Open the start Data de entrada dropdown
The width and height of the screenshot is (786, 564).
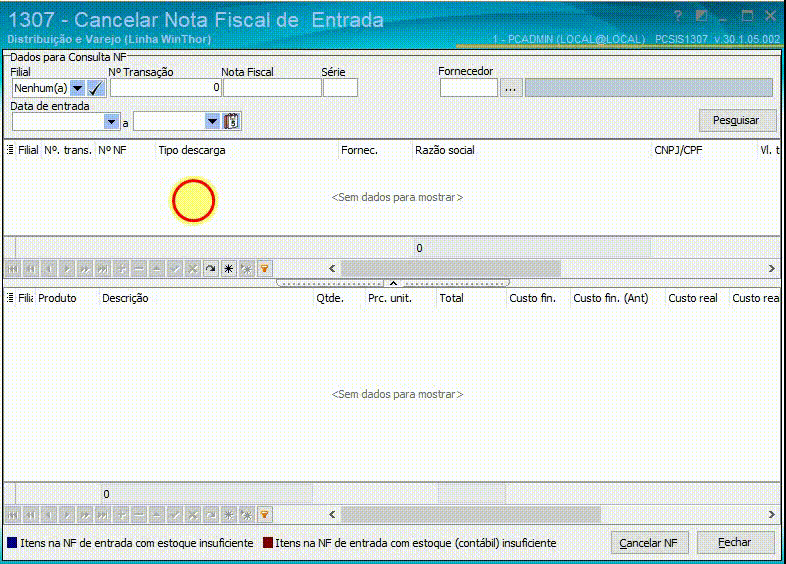(111, 121)
